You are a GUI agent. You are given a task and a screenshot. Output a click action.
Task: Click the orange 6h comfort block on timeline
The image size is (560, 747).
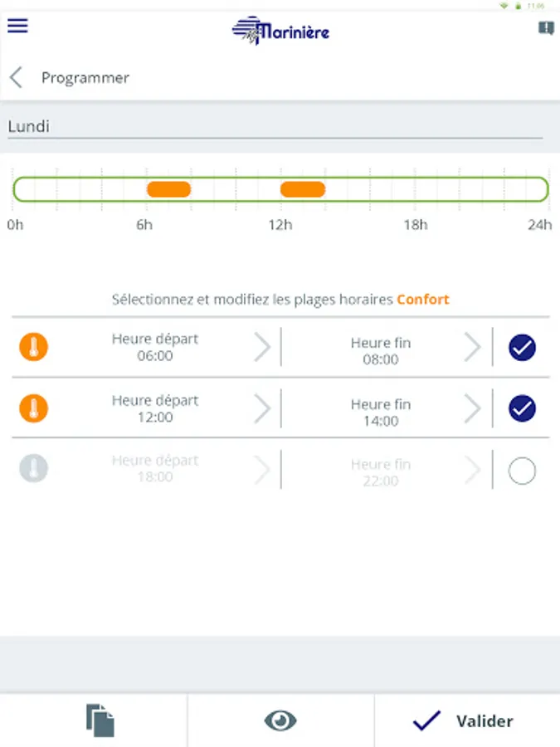coord(168,189)
